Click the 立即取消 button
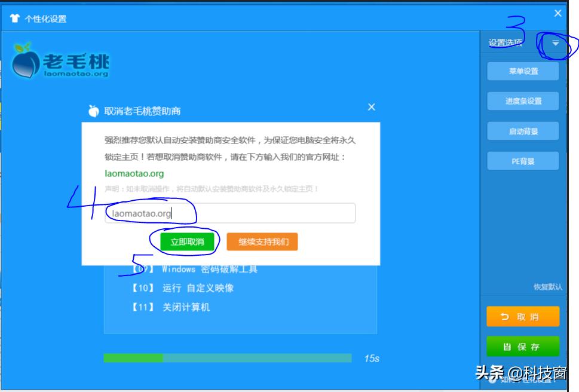Image resolution: width=579 pixels, height=392 pixels. pos(187,241)
